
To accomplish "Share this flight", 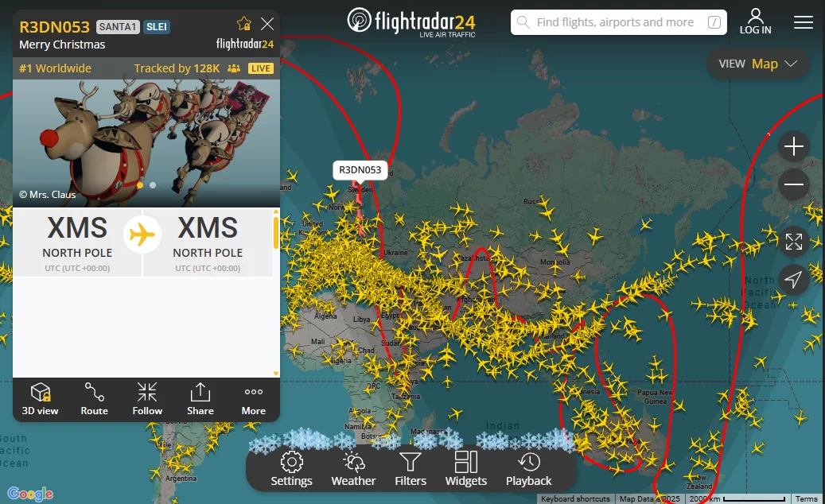I will click(x=200, y=399).
